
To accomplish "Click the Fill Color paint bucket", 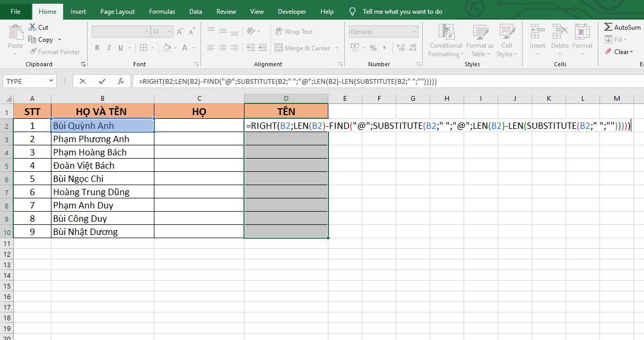I will (167, 48).
